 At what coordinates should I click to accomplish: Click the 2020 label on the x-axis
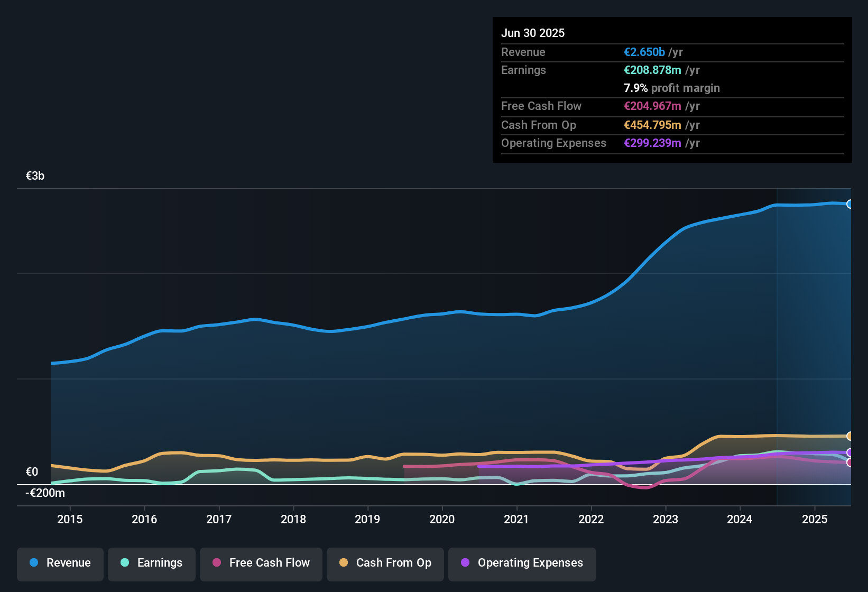[x=442, y=519]
